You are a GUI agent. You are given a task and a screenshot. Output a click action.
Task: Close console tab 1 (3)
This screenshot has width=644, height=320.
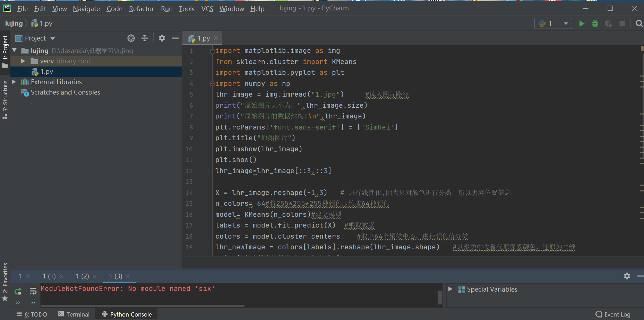coord(128,276)
